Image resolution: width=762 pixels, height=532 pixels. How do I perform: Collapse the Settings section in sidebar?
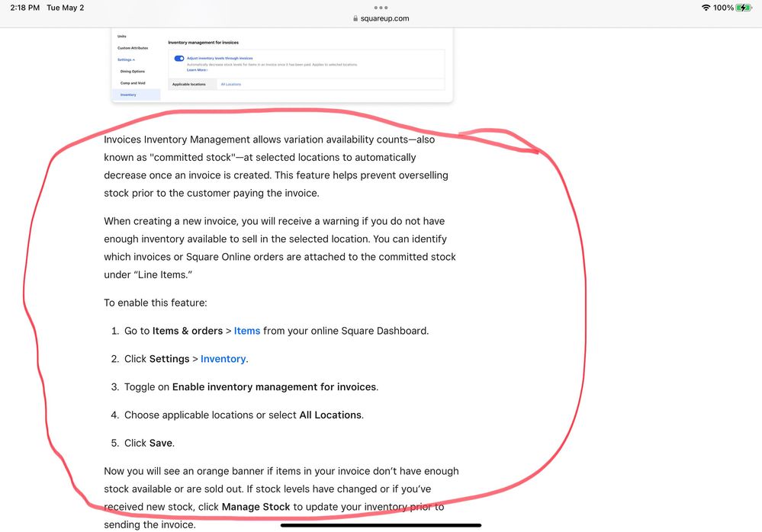point(126,59)
